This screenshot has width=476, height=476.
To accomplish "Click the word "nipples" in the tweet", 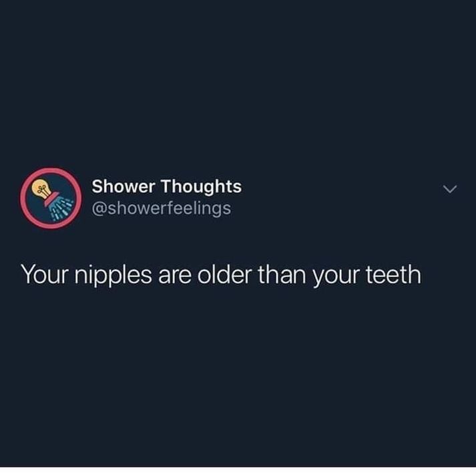I will [113, 275].
